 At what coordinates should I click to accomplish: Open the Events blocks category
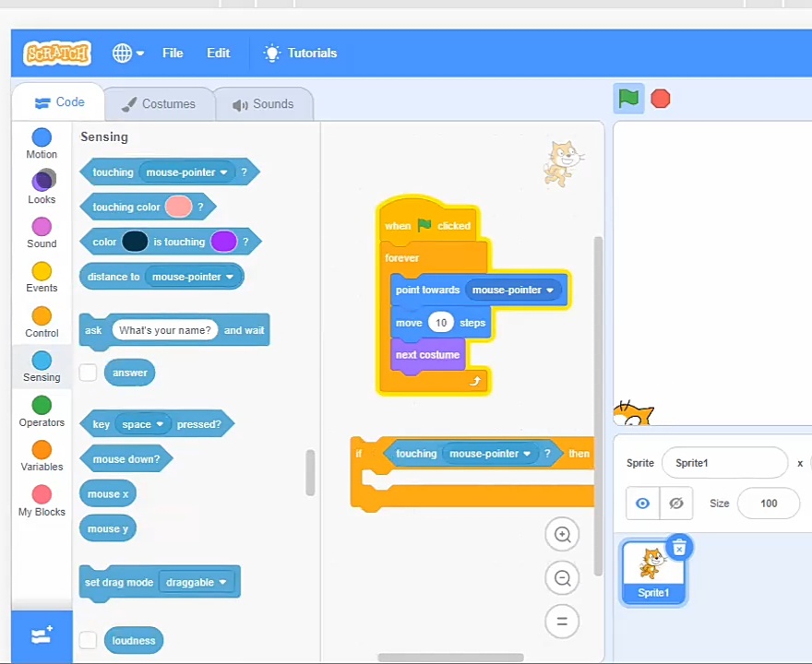[42, 278]
